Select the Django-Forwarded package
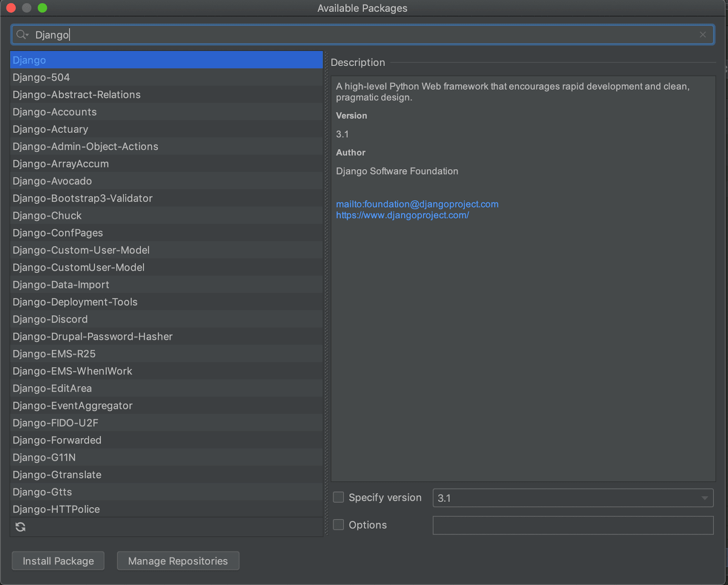 click(167, 440)
